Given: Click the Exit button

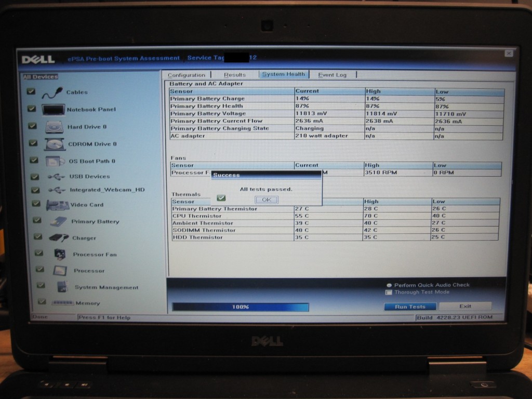Looking at the screenshot, I should tap(465, 307).
